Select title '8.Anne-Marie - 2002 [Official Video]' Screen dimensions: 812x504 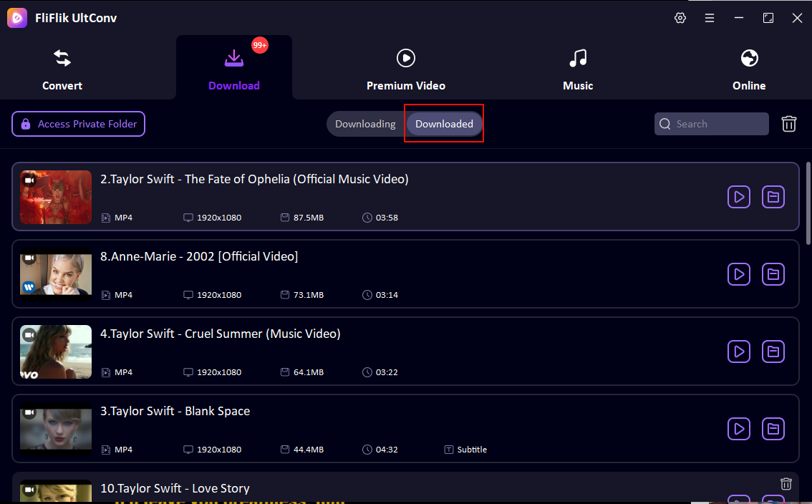click(x=199, y=256)
